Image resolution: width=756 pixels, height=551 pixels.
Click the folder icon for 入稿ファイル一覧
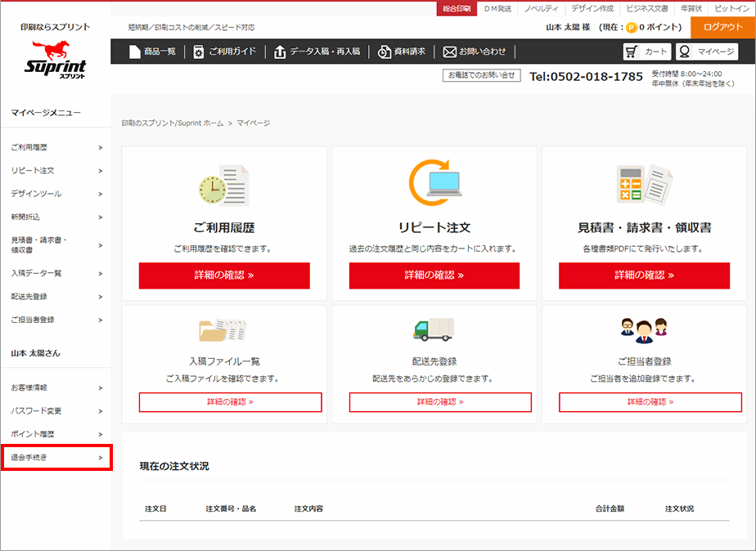223,330
